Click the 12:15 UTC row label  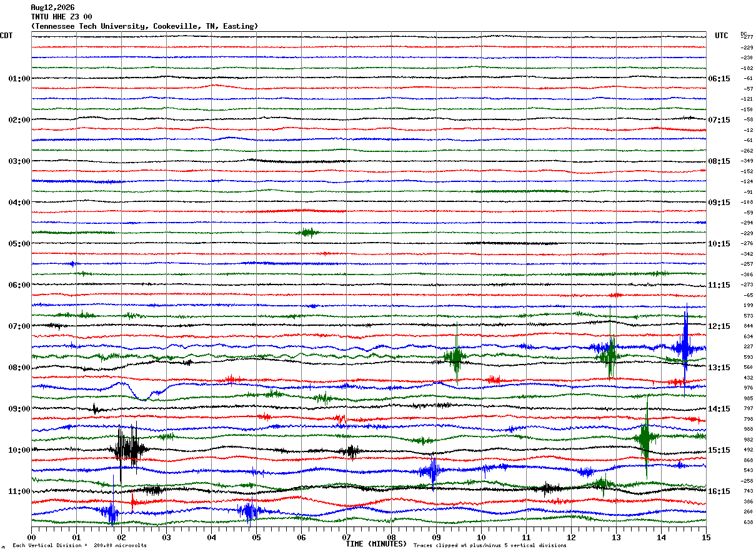[x=719, y=326]
